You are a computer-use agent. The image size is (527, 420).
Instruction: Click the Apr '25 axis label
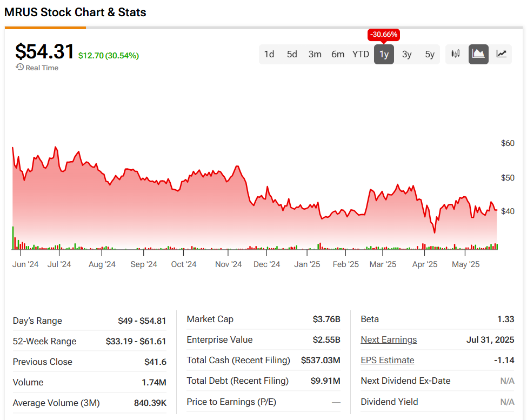click(x=425, y=264)
